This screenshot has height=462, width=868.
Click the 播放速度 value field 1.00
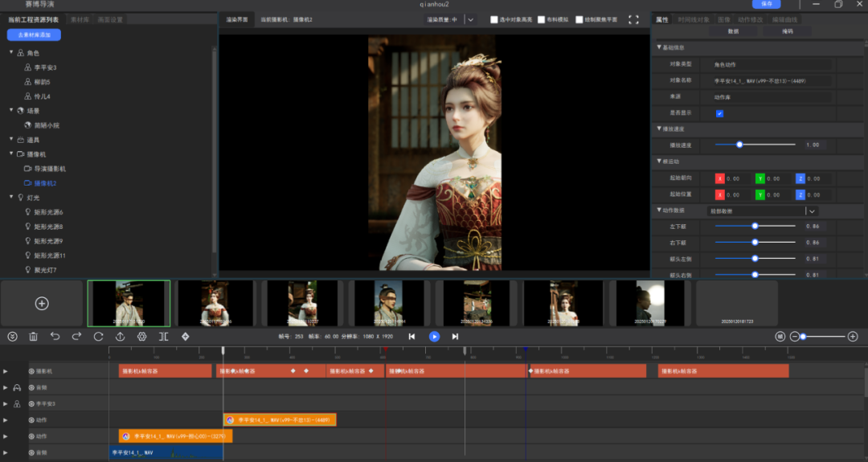[x=813, y=145]
